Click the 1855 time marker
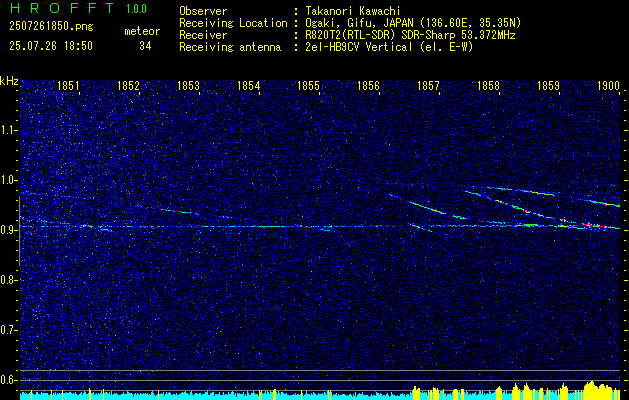This screenshot has width=629, height=400. [308, 85]
